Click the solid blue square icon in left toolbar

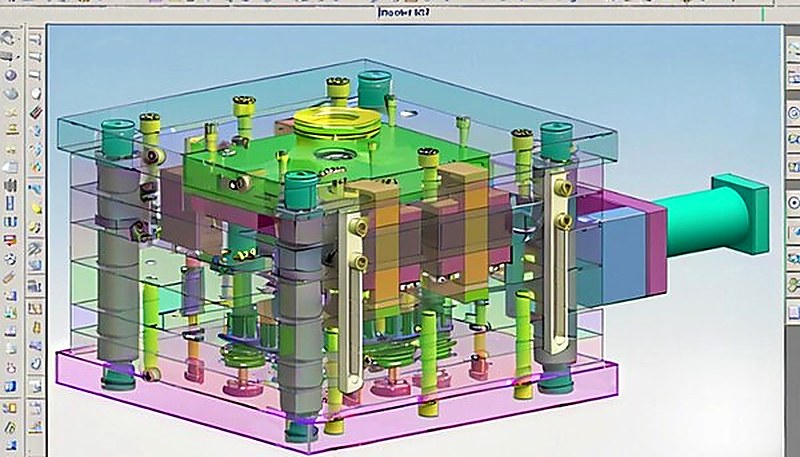[x=11, y=386]
